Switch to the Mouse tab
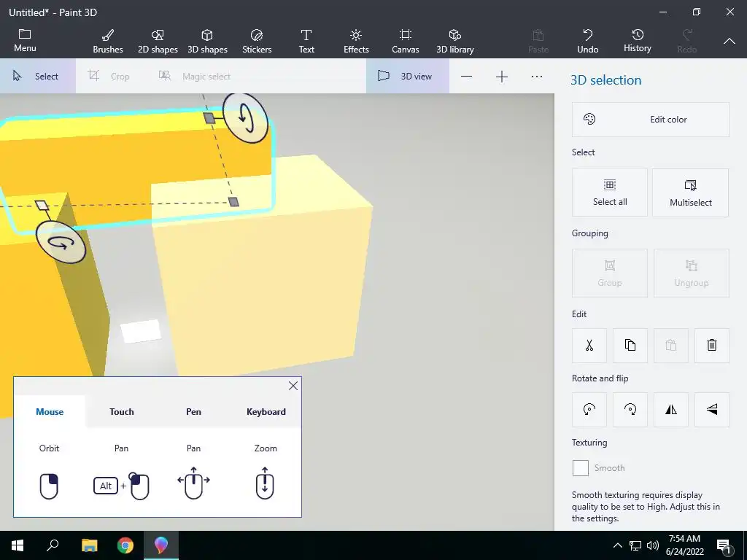The image size is (747, 560). pyautogui.click(x=50, y=411)
